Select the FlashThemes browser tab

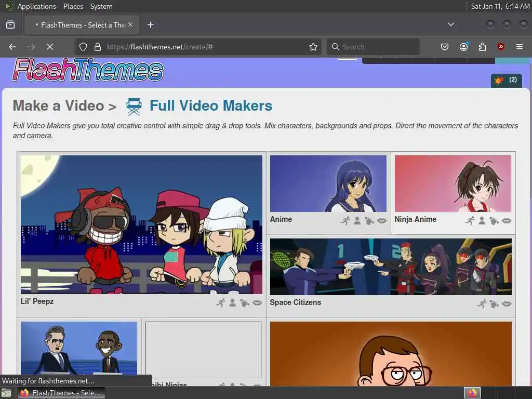[x=81, y=25]
